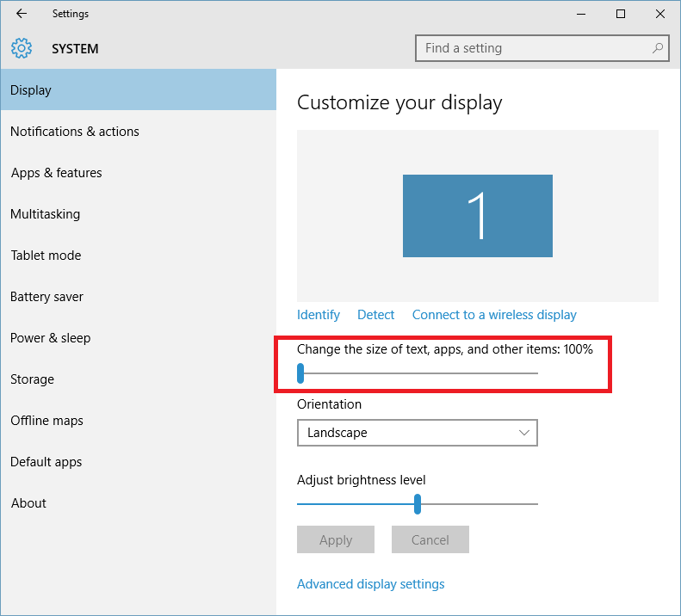This screenshot has height=616, width=681.
Task: Select Tablet mode category
Action: coord(46,256)
